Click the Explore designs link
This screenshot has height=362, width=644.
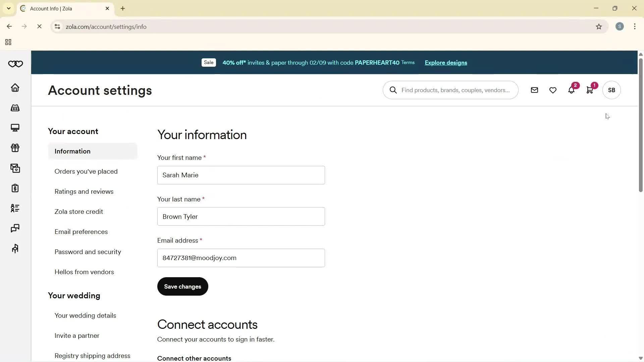(445, 63)
